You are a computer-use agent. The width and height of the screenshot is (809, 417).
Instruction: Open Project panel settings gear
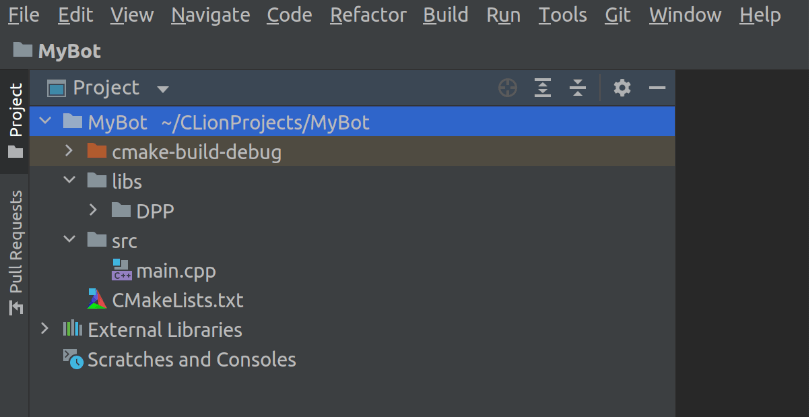(x=622, y=88)
